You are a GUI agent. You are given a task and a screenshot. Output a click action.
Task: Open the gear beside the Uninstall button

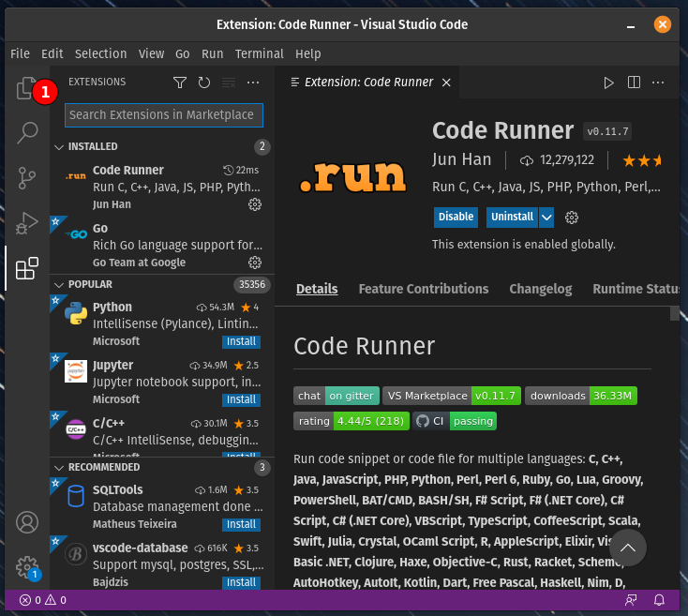[571, 218]
